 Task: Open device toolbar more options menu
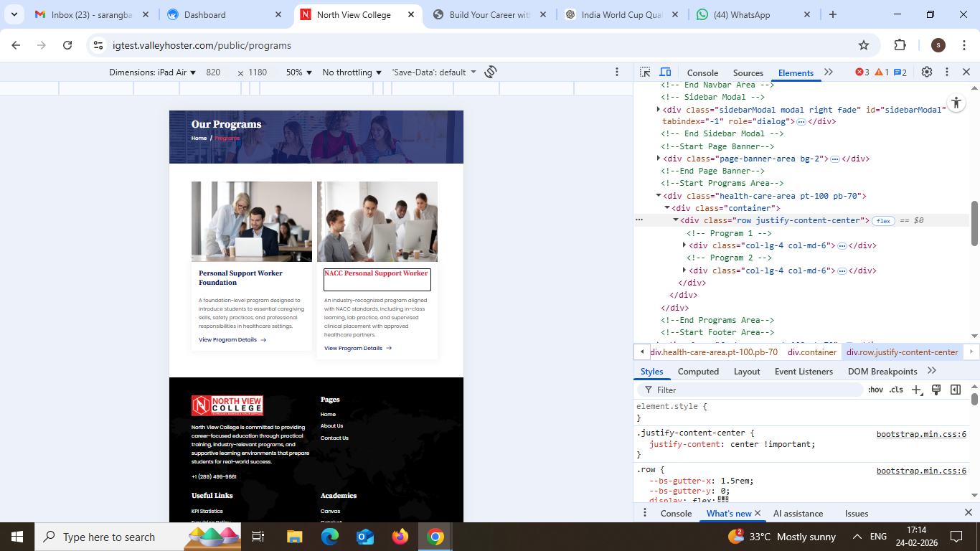pyautogui.click(x=617, y=72)
